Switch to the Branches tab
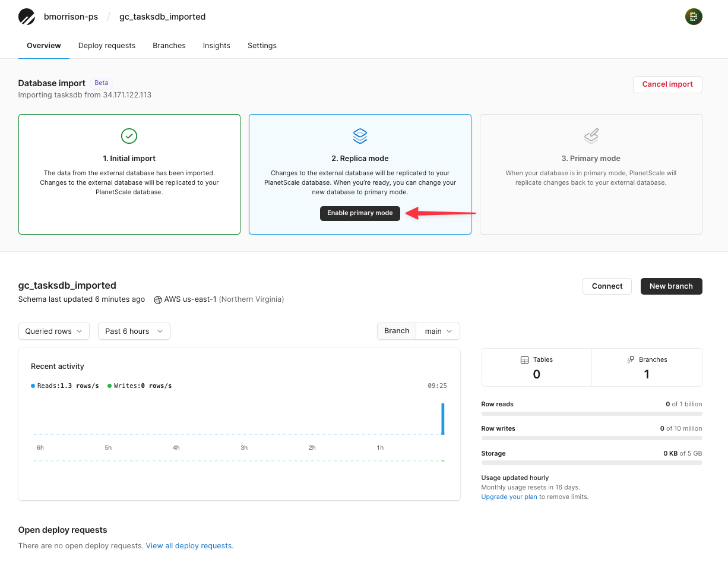The height and width of the screenshot is (578, 728). coord(169,46)
